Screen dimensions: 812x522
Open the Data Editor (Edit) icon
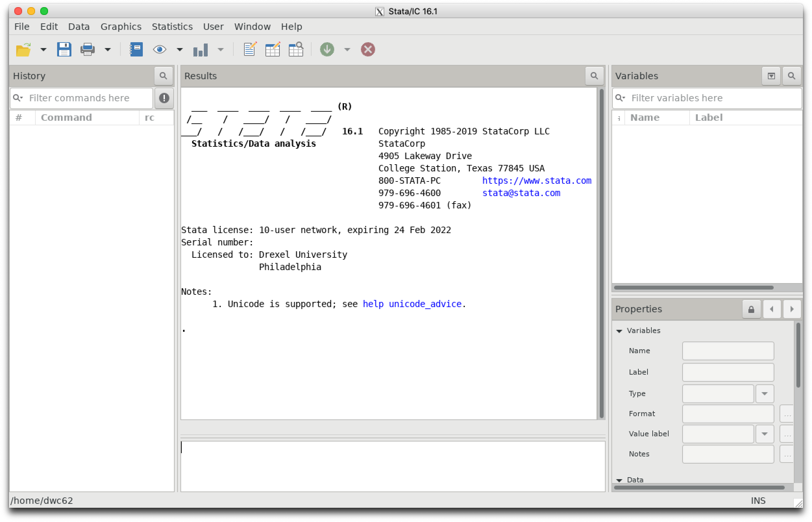coord(273,49)
